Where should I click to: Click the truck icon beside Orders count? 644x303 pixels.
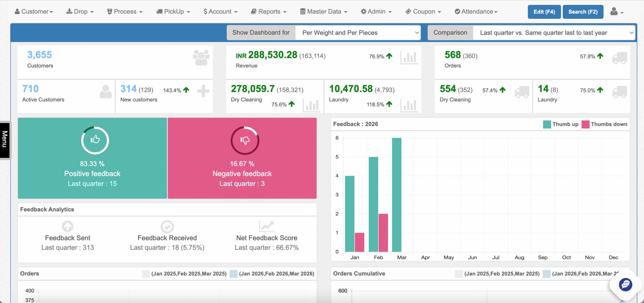(620, 58)
